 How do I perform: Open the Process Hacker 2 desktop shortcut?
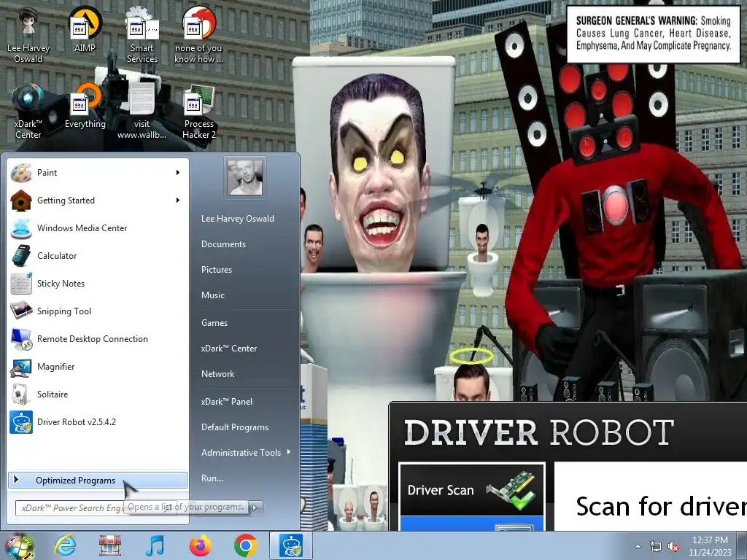point(198,112)
